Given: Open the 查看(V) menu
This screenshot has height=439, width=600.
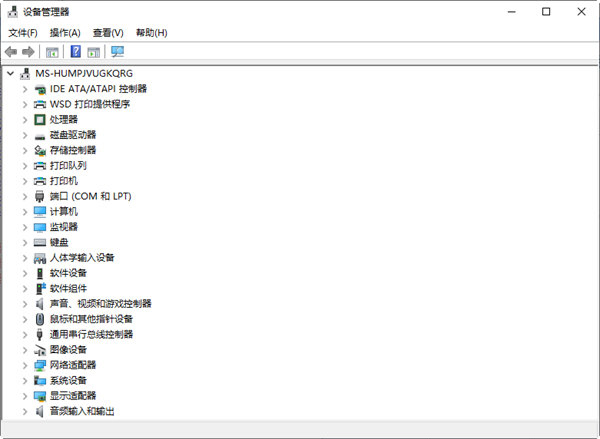Looking at the screenshot, I should coord(108,33).
